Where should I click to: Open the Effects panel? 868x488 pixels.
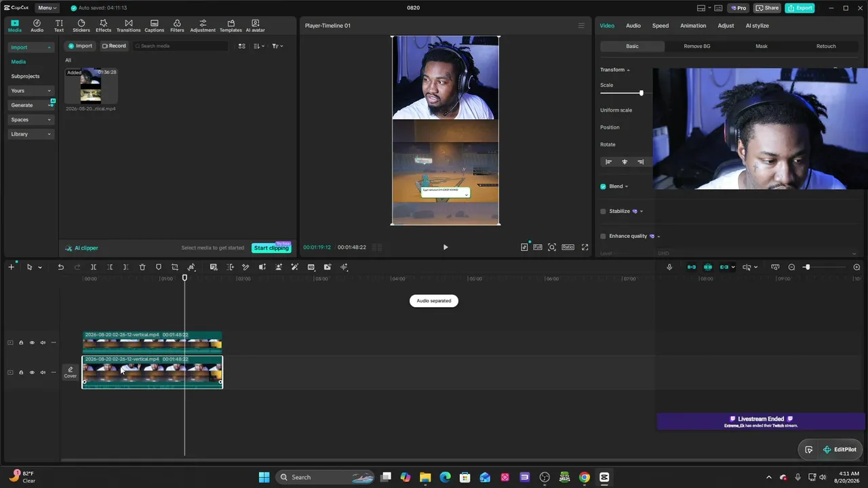[103, 26]
